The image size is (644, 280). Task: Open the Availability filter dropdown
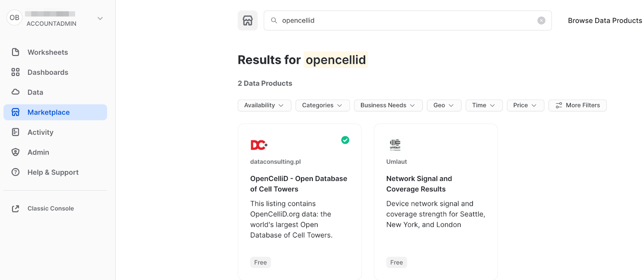pyautogui.click(x=264, y=105)
